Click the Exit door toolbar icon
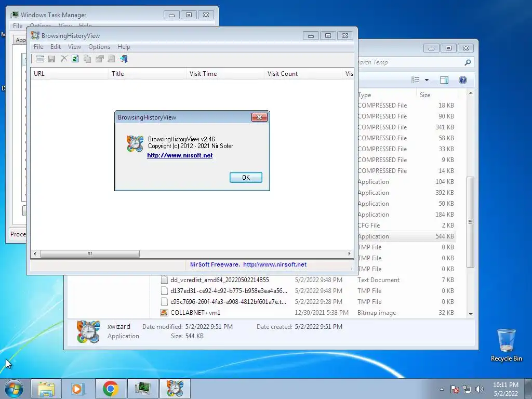This screenshot has height=399, width=532. point(124,59)
